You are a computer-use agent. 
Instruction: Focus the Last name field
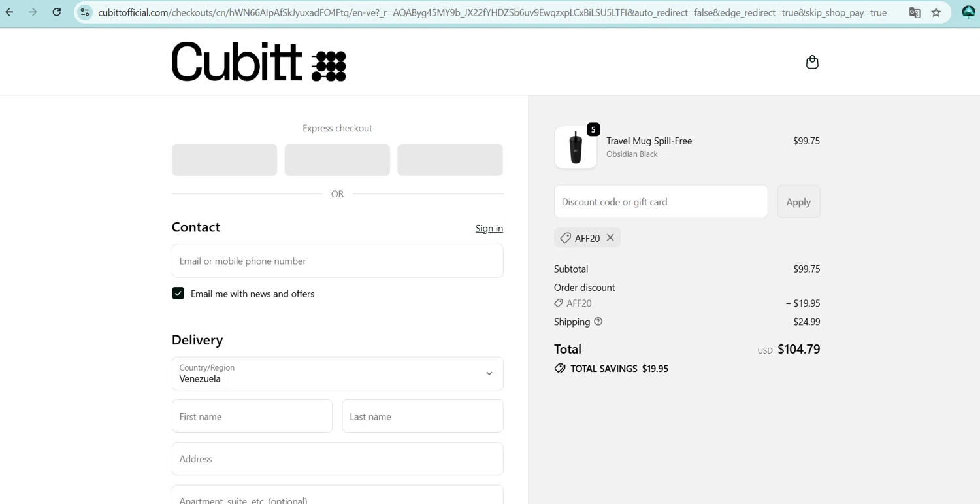click(x=423, y=416)
